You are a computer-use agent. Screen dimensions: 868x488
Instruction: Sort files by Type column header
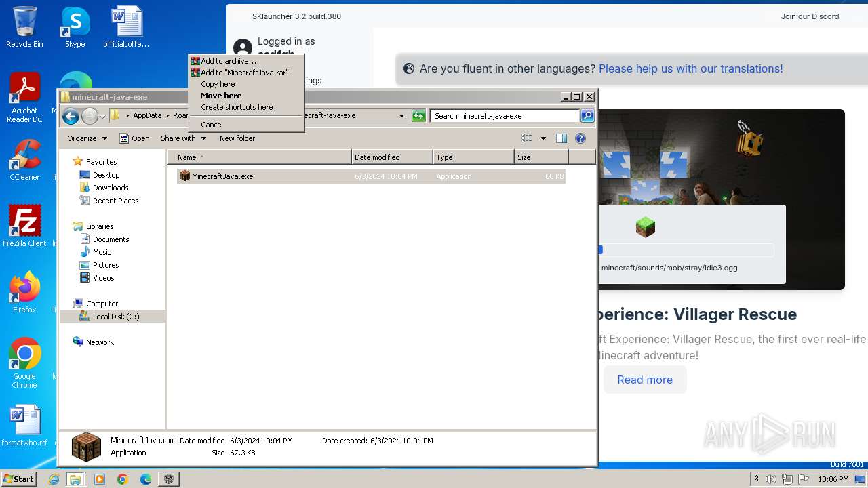tap(473, 157)
